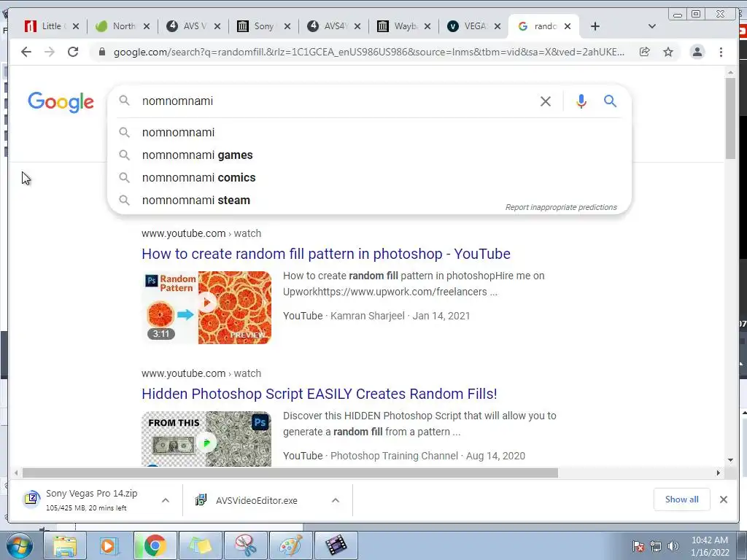
Task: Switch to the Wayback tab
Action: (x=399, y=26)
